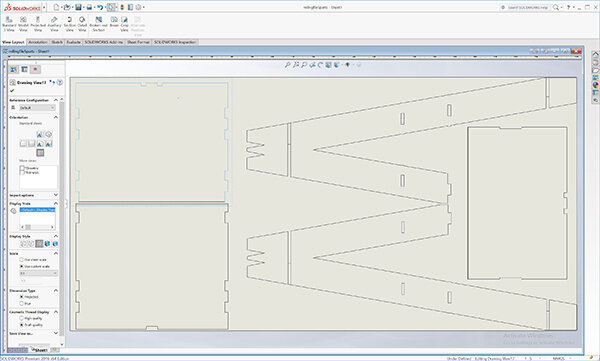This screenshot has width=600, height=361.
Task: Select the Use sheet scale option
Action: pos(22,260)
